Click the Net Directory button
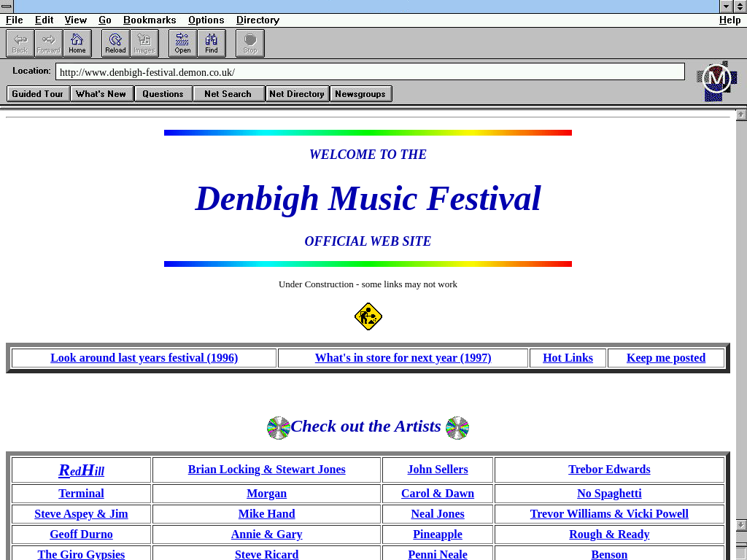 click(x=297, y=94)
